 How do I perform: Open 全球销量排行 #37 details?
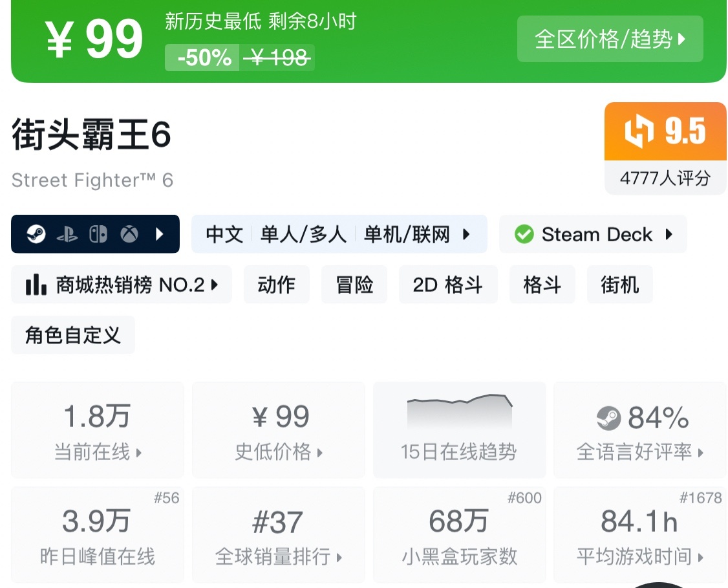click(278, 534)
